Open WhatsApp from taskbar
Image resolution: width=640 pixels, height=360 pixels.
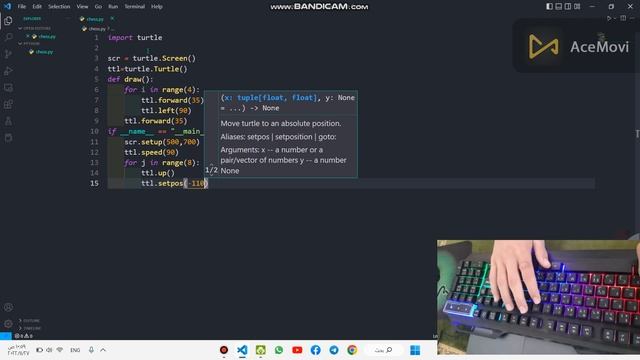(279, 350)
